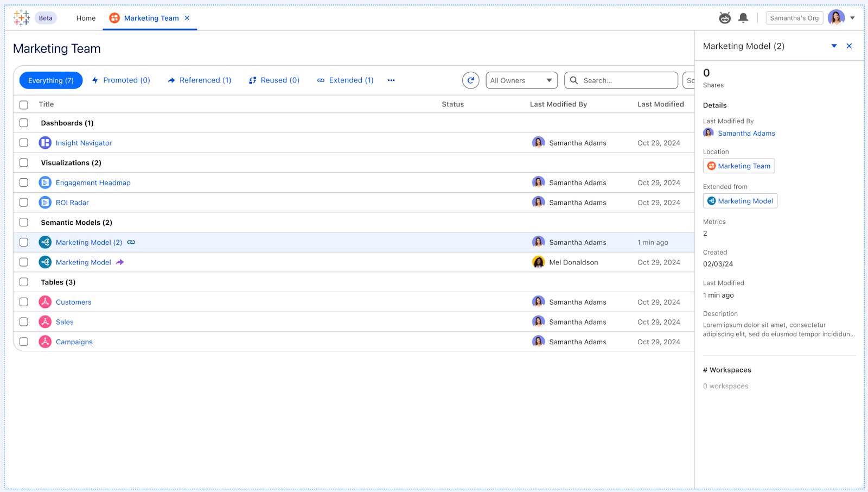Click inside the Search input field
This screenshot has width=868, height=492.
pyautogui.click(x=621, y=80)
